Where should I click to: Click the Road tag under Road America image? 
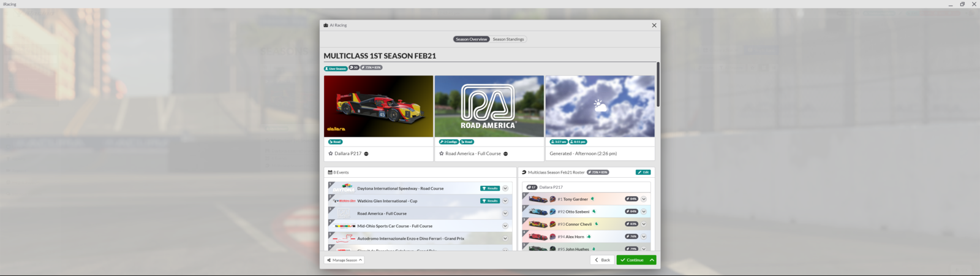(467, 142)
